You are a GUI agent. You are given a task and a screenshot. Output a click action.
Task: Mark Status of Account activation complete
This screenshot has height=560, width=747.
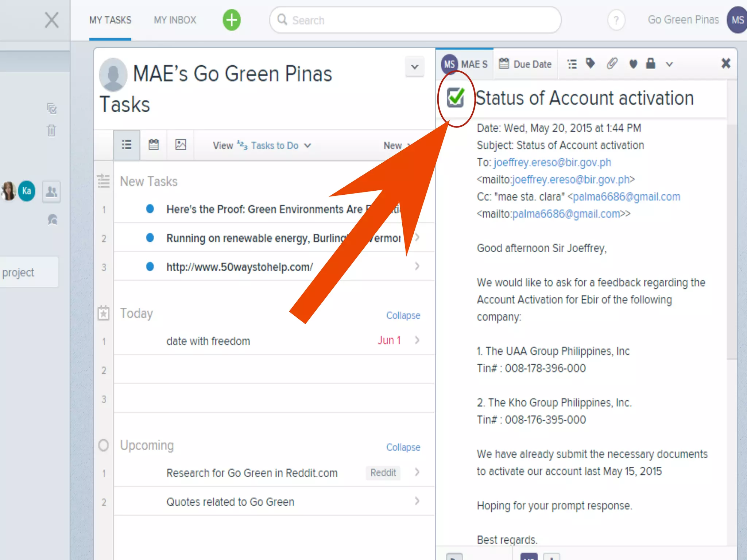(x=456, y=97)
